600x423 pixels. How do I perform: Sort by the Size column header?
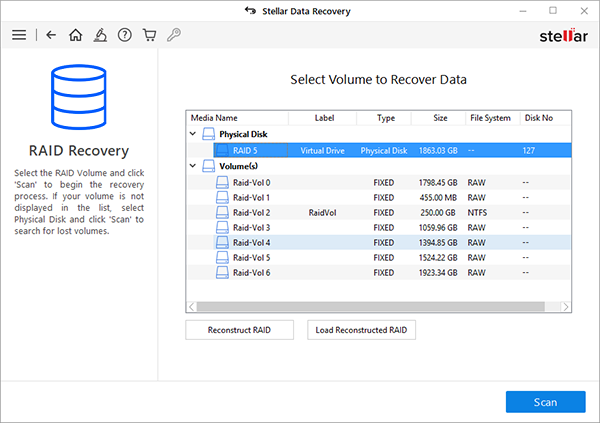point(440,118)
